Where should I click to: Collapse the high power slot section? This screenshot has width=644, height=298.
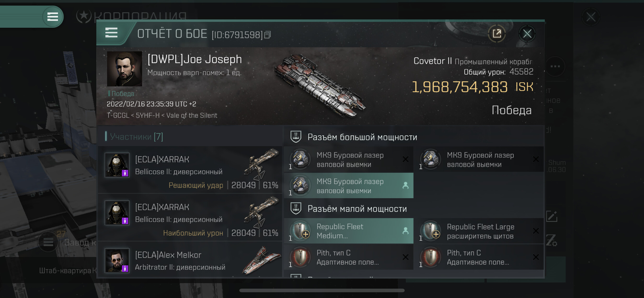click(296, 137)
